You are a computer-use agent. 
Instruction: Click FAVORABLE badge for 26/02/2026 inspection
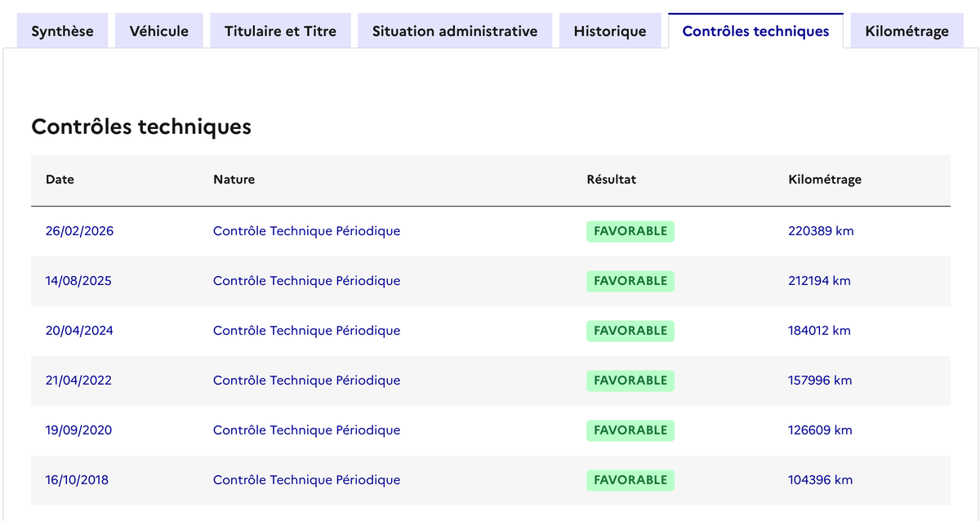click(x=630, y=231)
